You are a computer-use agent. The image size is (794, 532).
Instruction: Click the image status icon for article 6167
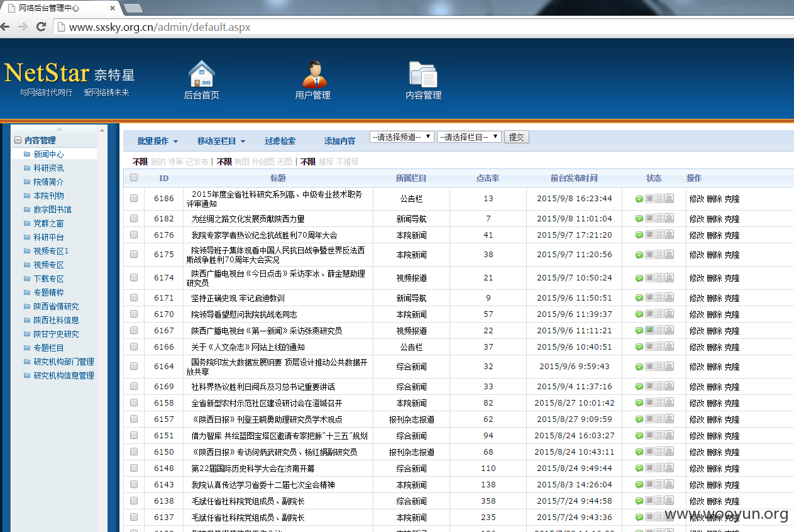point(649,330)
